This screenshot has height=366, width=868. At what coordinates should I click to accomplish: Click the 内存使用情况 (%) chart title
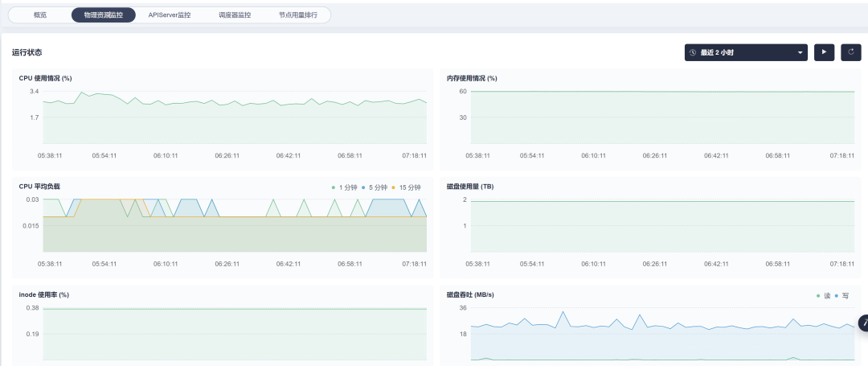click(472, 78)
